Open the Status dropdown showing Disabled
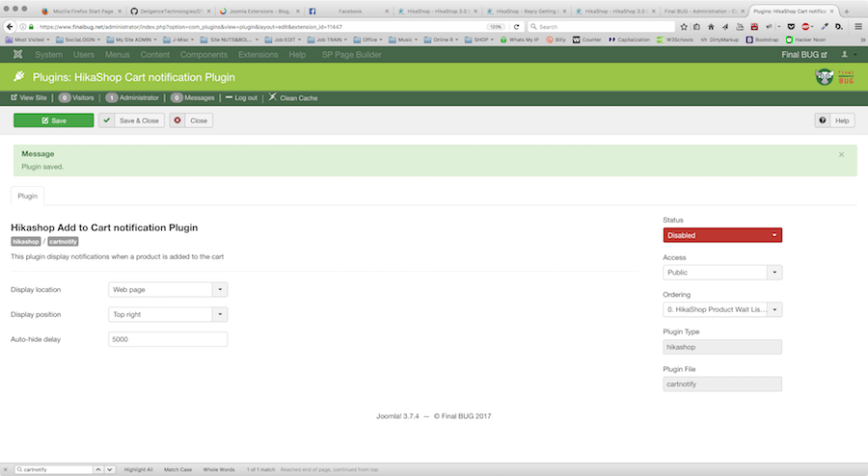This screenshot has width=868, height=476. (722, 235)
